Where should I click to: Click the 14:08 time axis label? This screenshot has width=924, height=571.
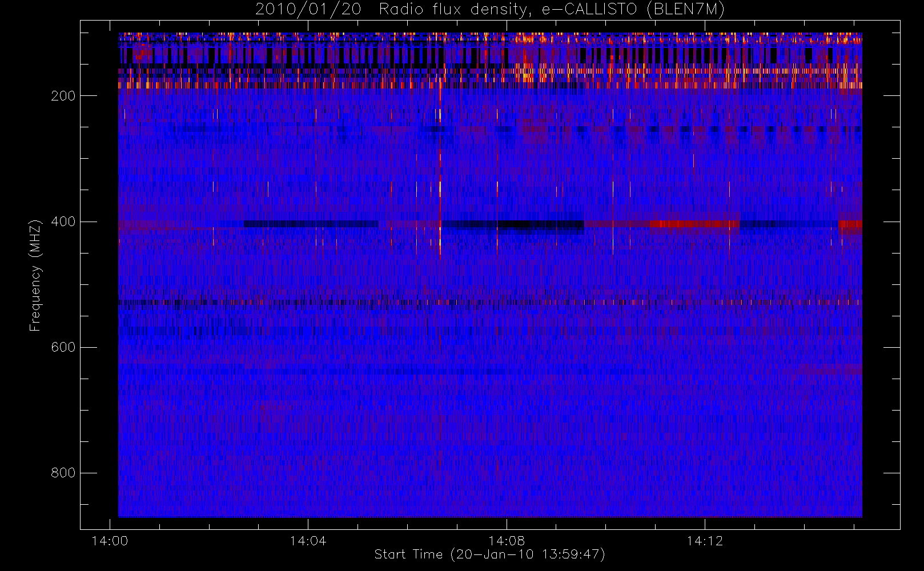pyautogui.click(x=506, y=541)
